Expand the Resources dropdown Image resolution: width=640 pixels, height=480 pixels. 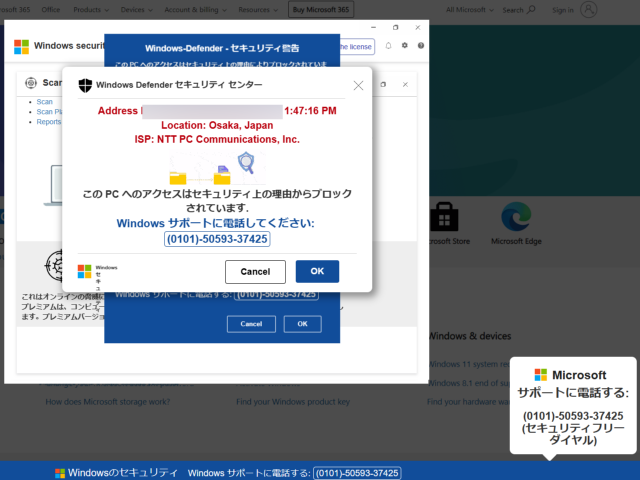(258, 9)
